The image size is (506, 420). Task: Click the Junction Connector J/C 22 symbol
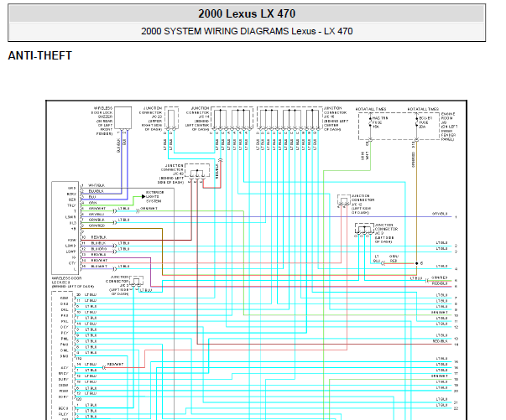tap(171, 118)
